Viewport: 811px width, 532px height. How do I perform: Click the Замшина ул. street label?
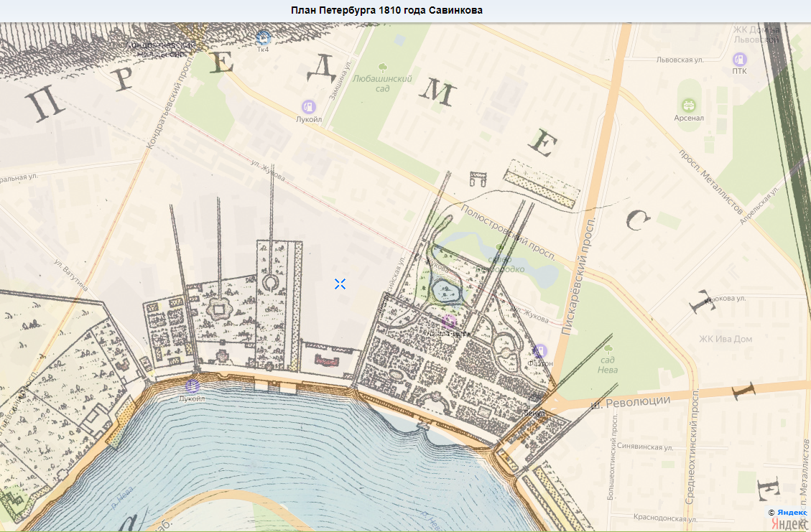coord(340,80)
